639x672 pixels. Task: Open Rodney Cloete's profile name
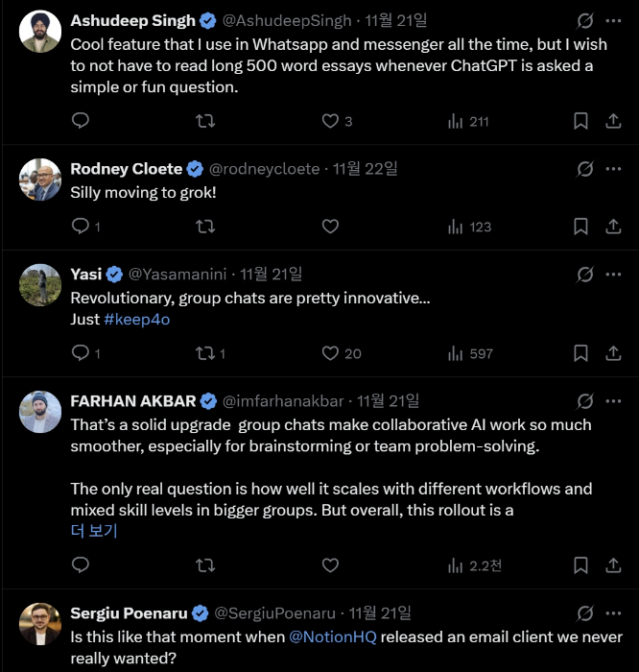coord(126,169)
